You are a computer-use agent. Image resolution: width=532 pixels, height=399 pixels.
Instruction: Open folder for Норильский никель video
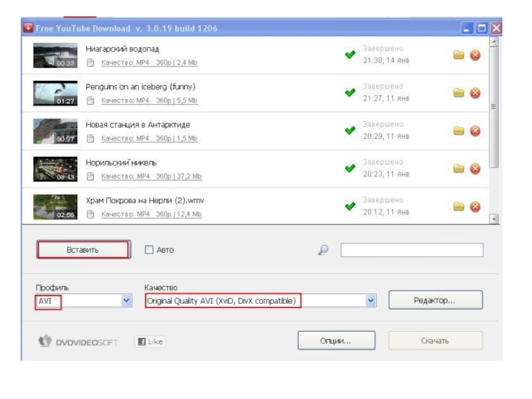tap(458, 169)
